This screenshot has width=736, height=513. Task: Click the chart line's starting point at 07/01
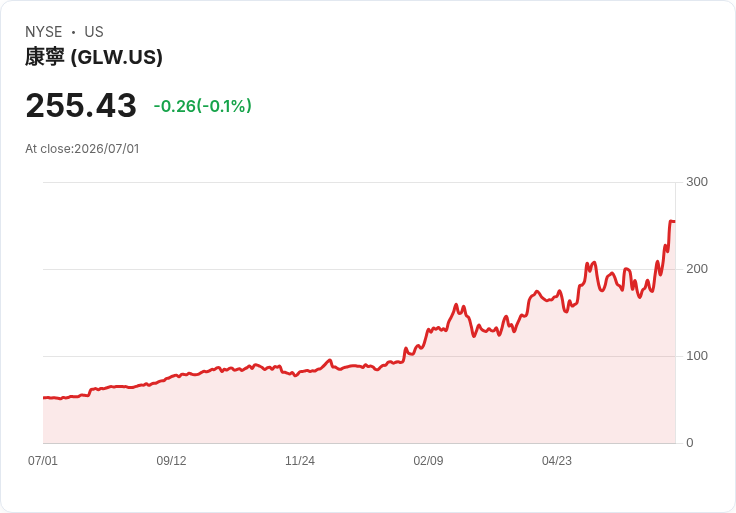[44, 398]
